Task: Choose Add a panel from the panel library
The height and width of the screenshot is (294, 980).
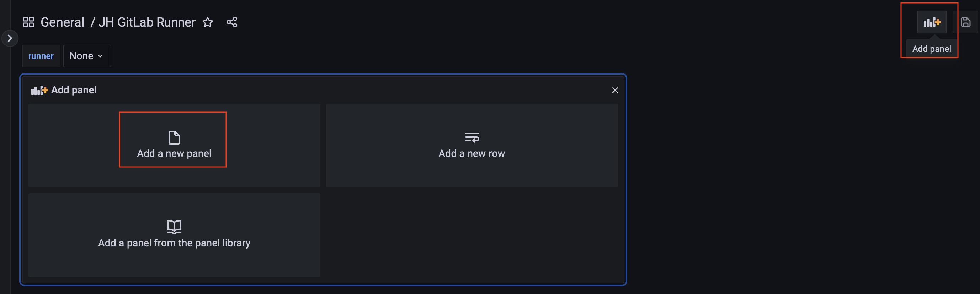Action: 174,235
